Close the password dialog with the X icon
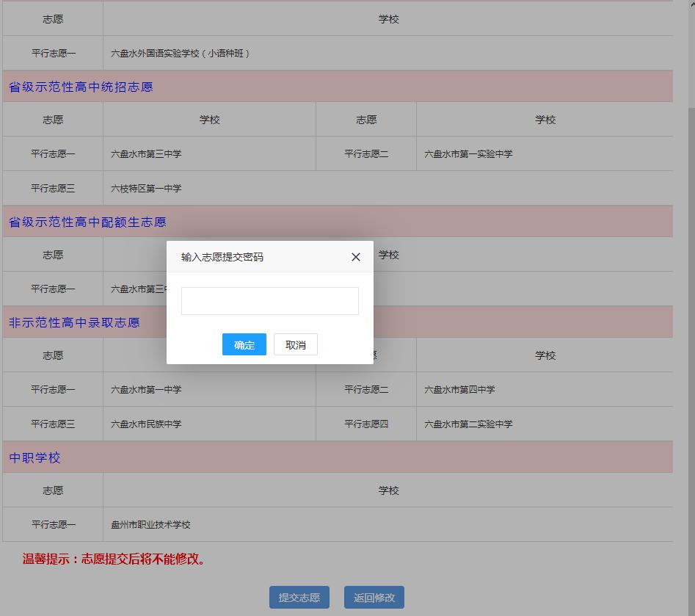The height and width of the screenshot is (616, 695). tap(356, 257)
